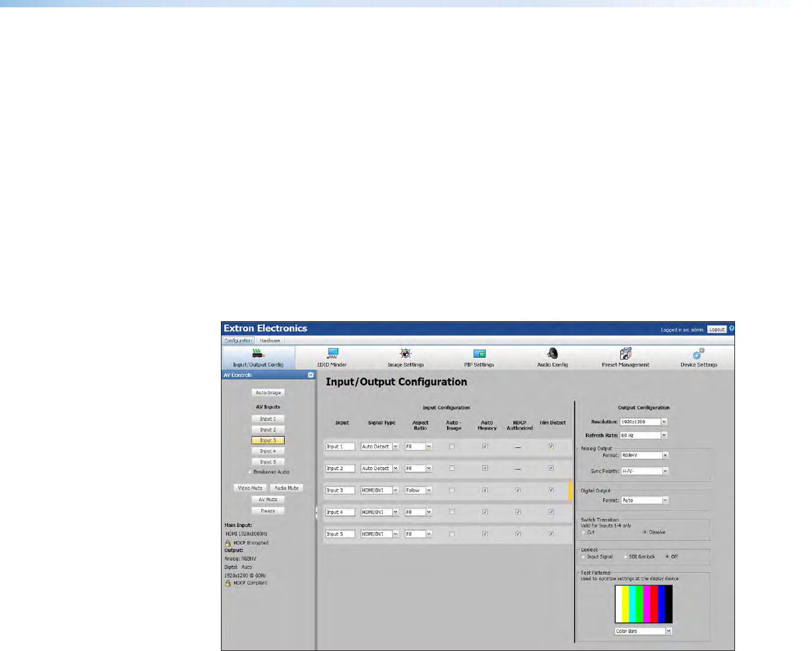Click the Auto-Image button in AV Controls

pos(268,393)
